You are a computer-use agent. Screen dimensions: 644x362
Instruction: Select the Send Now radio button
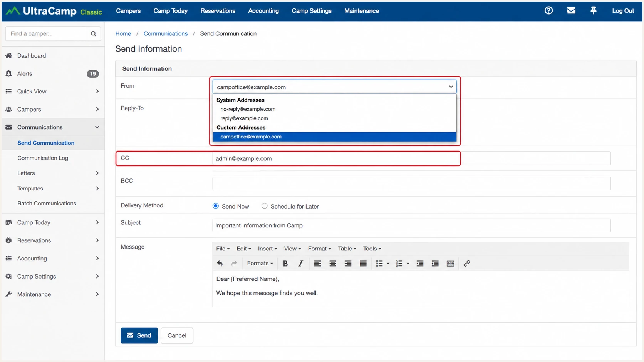coord(216,206)
